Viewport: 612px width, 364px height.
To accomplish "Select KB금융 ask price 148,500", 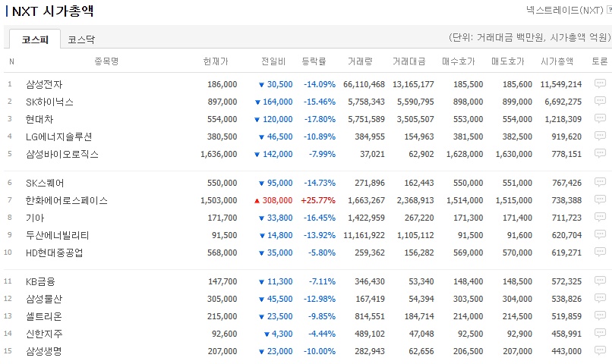I will pos(517,281).
